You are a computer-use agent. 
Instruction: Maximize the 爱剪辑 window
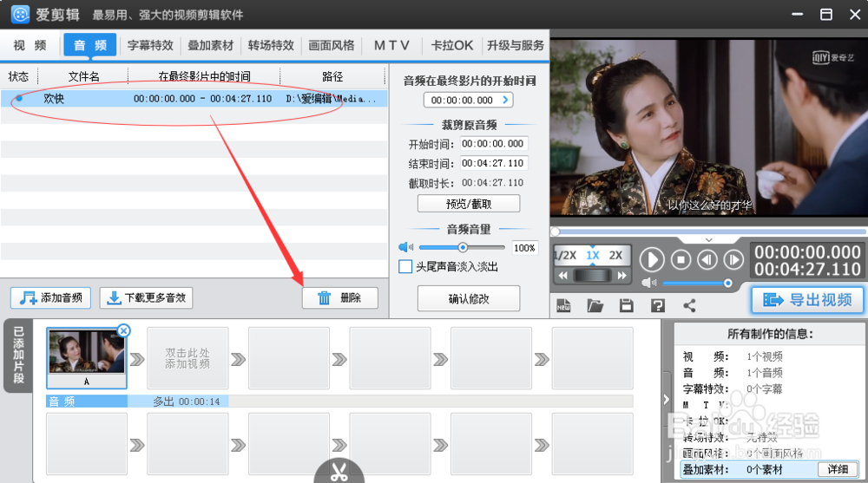(826, 15)
